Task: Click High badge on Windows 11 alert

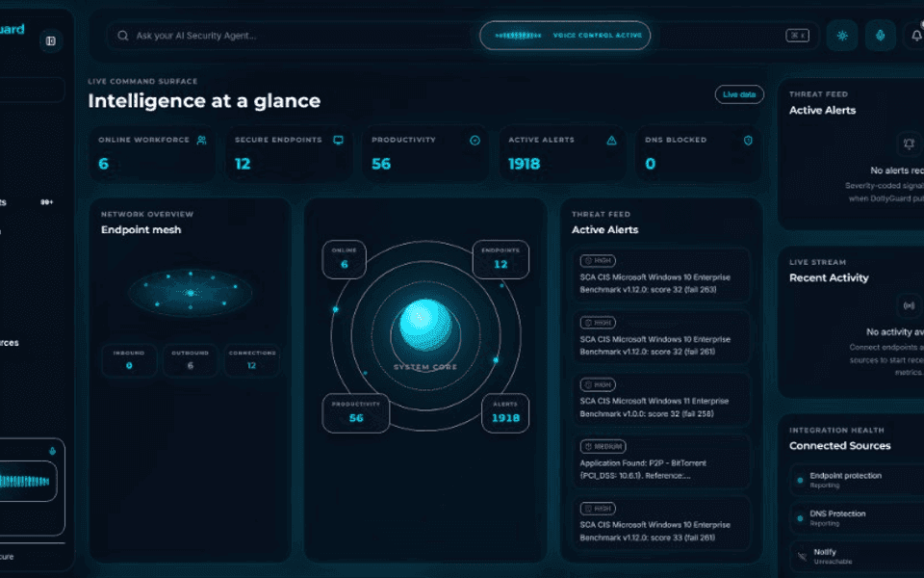Action: [x=598, y=384]
